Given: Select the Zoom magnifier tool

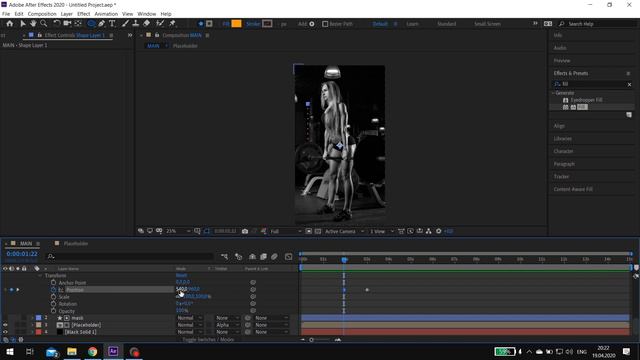Looking at the screenshot, I should [44, 24].
